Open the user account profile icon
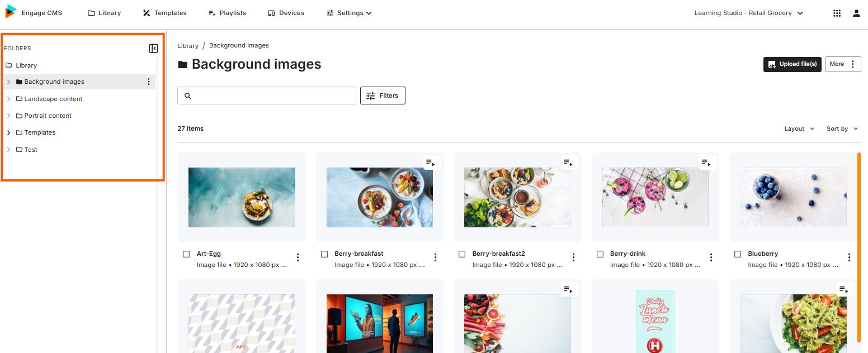The image size is (868, 353). pos(856,13)
